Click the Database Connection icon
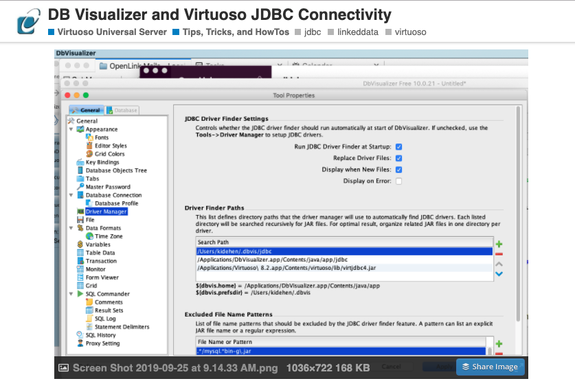Image resolution: width=575 pixels, height=392 pixels. pyautogui.click(x=80, y=195)
